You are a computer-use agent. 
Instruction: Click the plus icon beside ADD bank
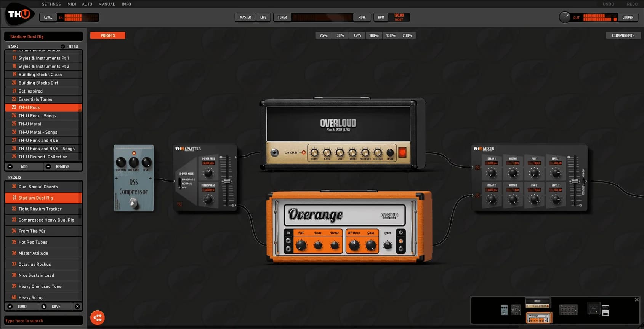pyautogui.click(x=10, y=166)
